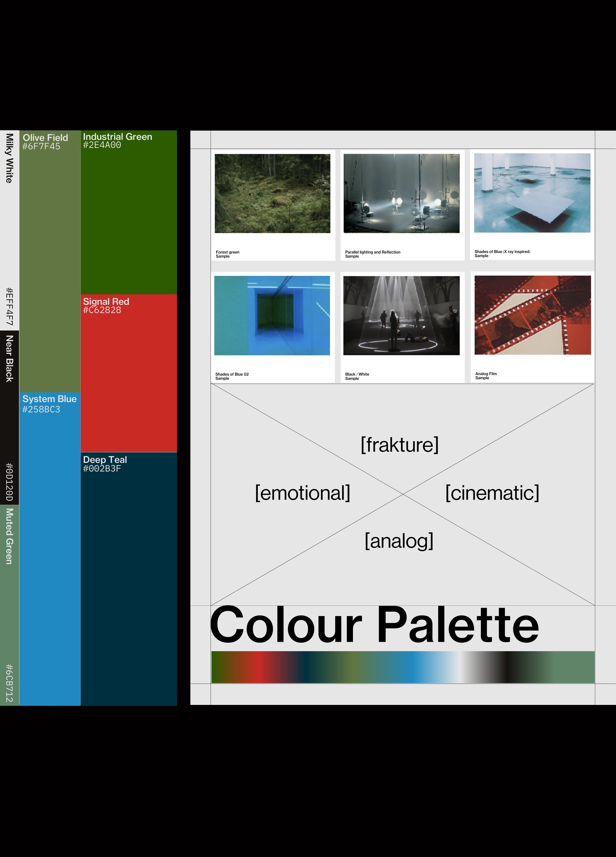Click the Olive Field colour swatch
Image resolution: width=616 pixels, height=857 pixels.
point(50,261)
